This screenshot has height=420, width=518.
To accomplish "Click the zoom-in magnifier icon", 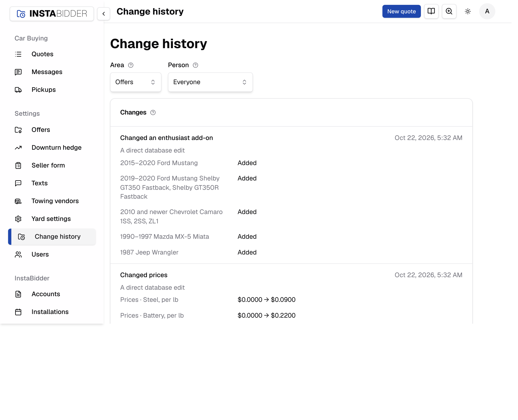I will [449, 11].
